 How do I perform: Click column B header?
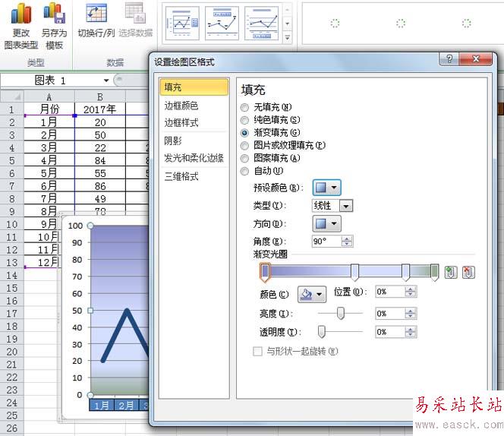click(100, 96)
